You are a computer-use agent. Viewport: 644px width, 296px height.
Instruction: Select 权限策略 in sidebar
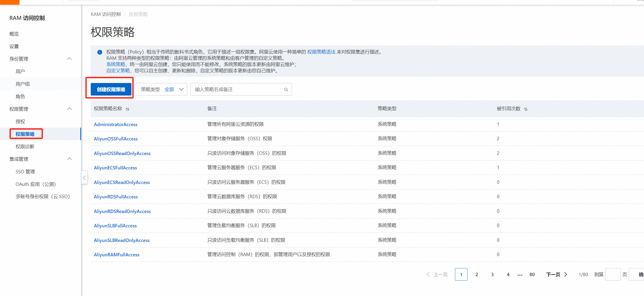coord(25,134)
